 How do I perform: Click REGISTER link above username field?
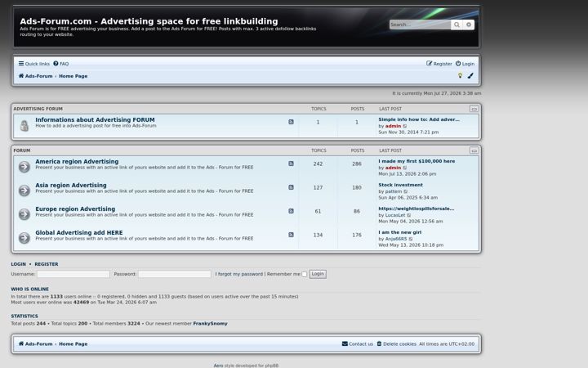[x=47, y=264]
